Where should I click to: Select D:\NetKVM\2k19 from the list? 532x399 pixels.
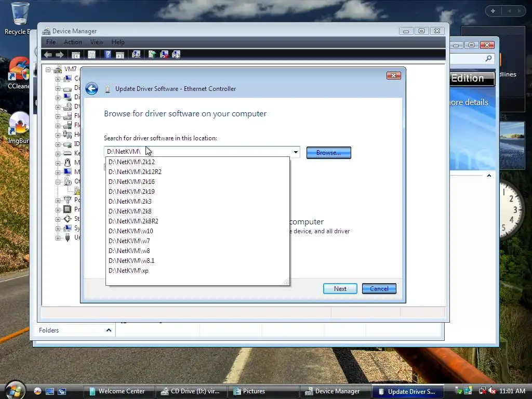[x=197, y=191]
